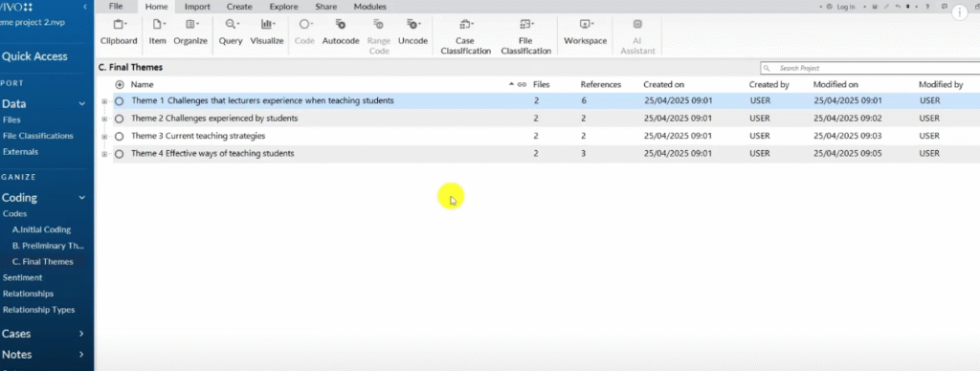
Task: Open Codes under Coding
Action: coord(14,213)
